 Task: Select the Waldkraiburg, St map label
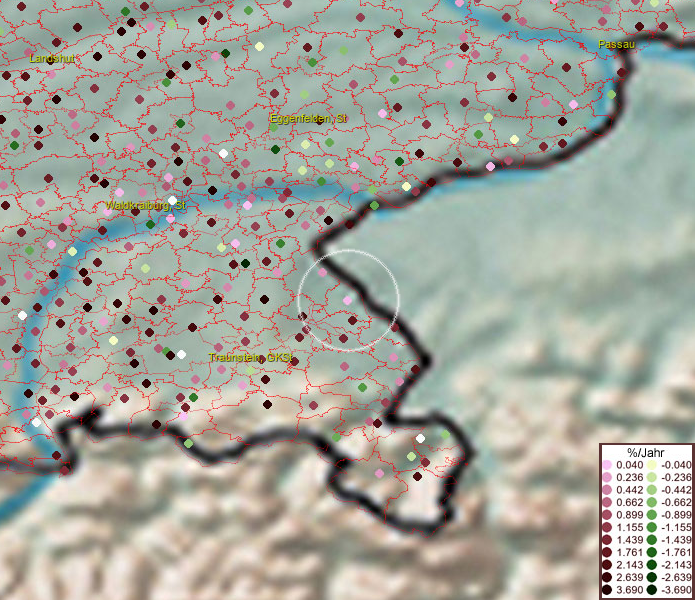(x=145, y=206)
